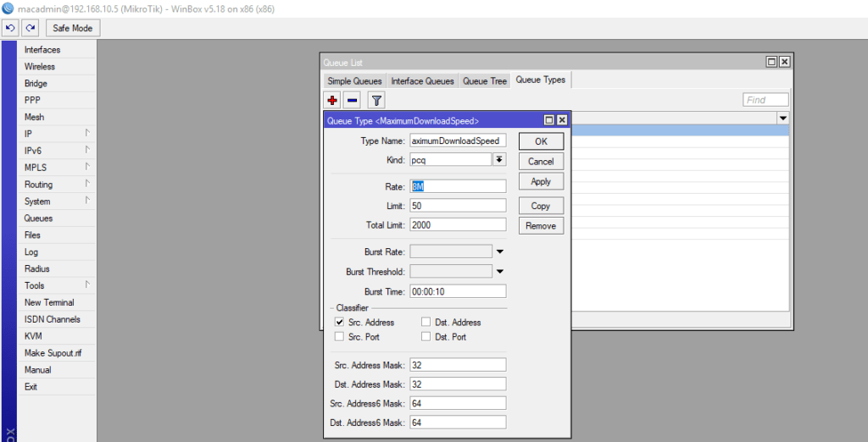
Task: Open the Kind dropdown arrow
Action: point(498,159)
